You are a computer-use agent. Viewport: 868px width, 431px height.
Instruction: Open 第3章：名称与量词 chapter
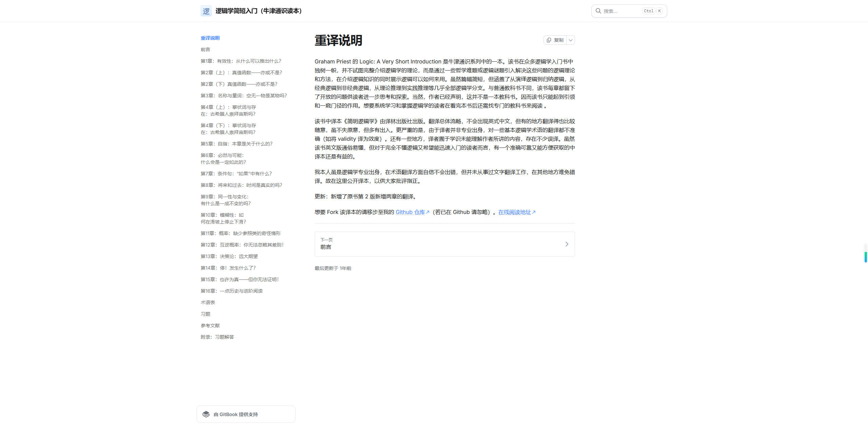click(243, 96)
